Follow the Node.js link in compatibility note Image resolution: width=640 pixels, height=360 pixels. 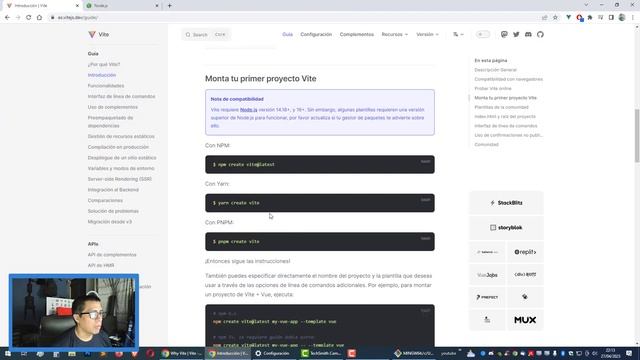[249, 110]
